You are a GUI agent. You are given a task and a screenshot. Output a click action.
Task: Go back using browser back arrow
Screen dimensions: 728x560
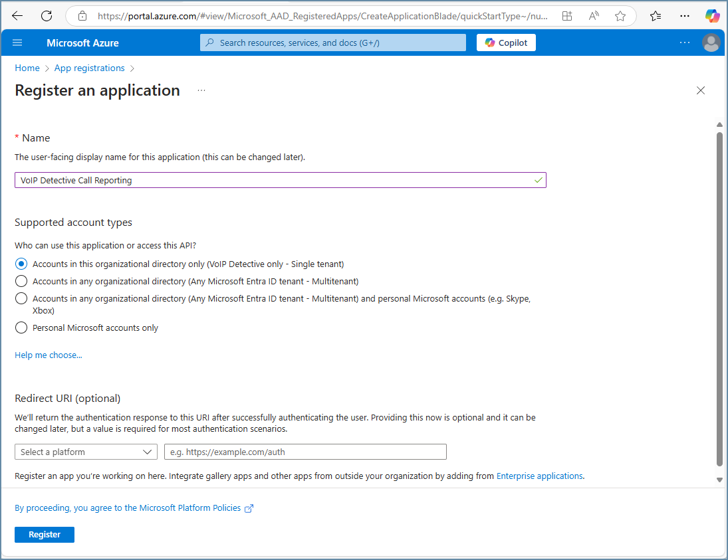[x=17, y=16]
